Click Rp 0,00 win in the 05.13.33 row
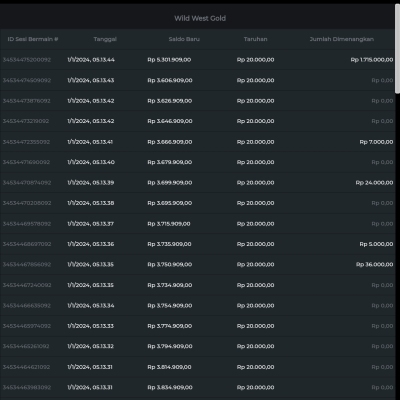Screen dimensions: 400x400 click(x=382, y=326)
